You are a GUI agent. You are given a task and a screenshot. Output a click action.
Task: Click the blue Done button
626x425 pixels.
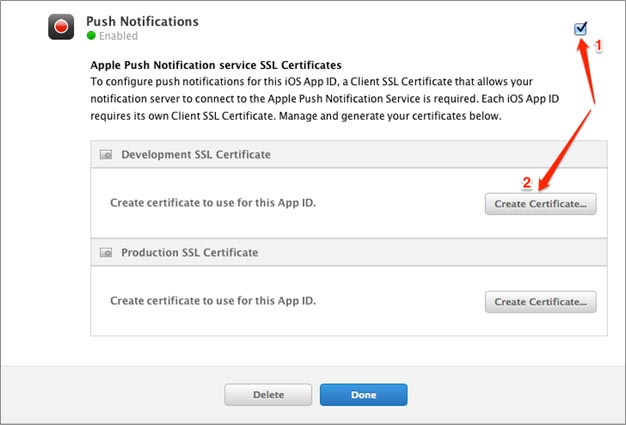click(364, 395)
